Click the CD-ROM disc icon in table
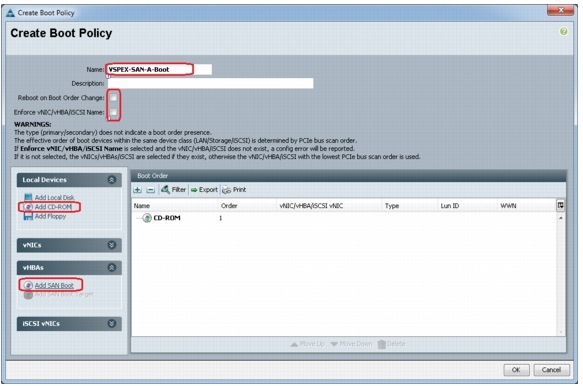Viewport: 583px width, 386px height. 147,218
